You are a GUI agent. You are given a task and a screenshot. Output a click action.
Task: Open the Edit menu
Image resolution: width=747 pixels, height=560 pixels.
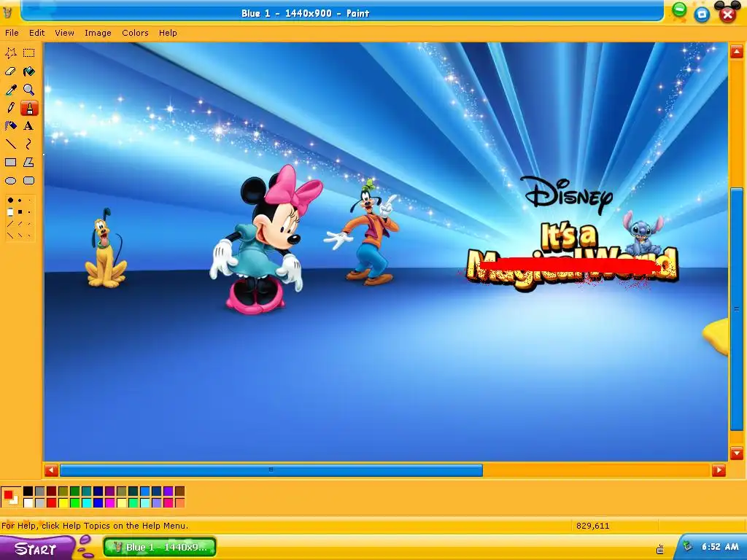(x=36, y=33)
